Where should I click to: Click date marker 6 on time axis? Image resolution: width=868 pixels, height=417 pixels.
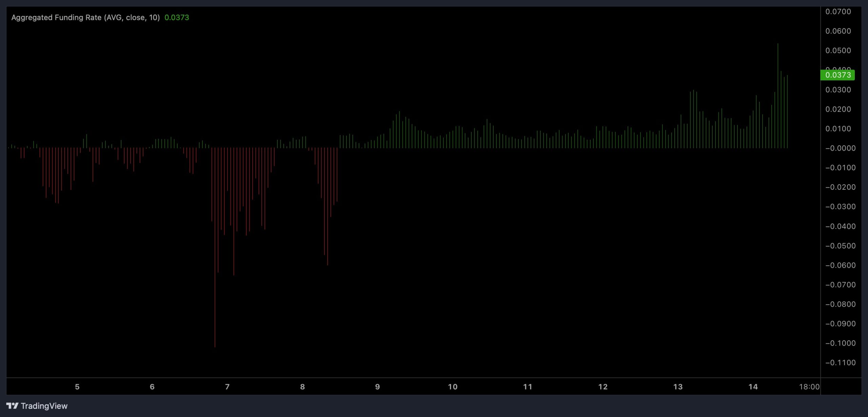[x=152, y=387]
